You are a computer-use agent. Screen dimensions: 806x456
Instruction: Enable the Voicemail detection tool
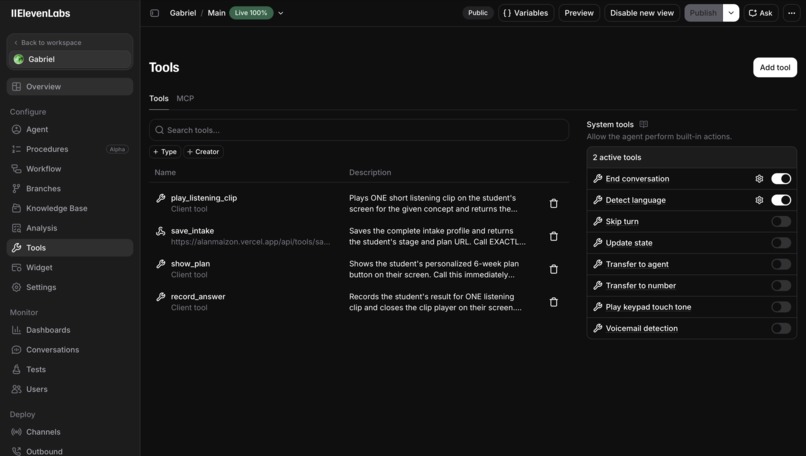pyautogui.click(x=781, y=329)
